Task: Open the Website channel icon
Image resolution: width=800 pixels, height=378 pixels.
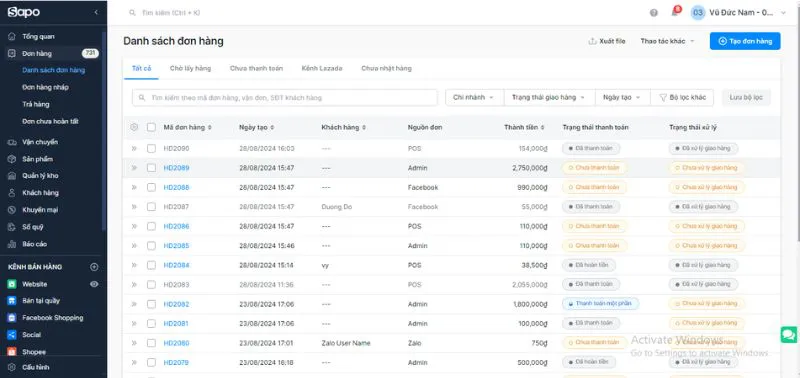Action: coord(12,284)
